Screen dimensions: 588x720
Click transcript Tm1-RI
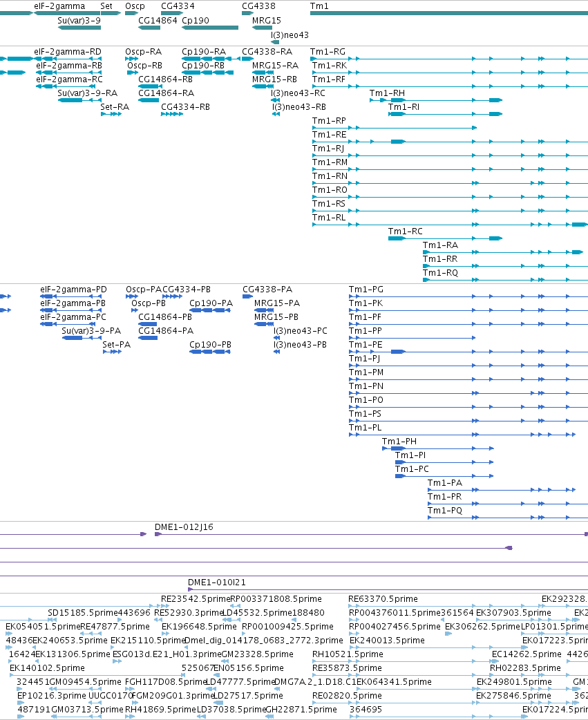(x=404, y=107)
